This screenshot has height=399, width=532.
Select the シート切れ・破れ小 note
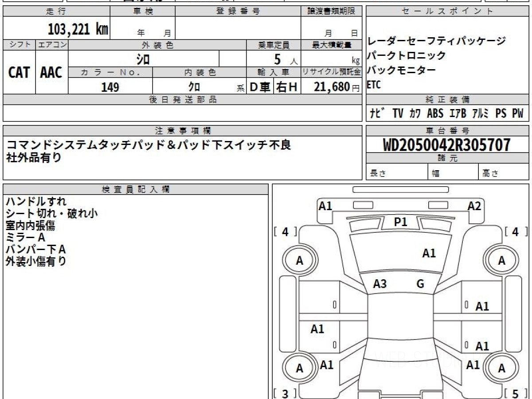(x=52, y=214)
